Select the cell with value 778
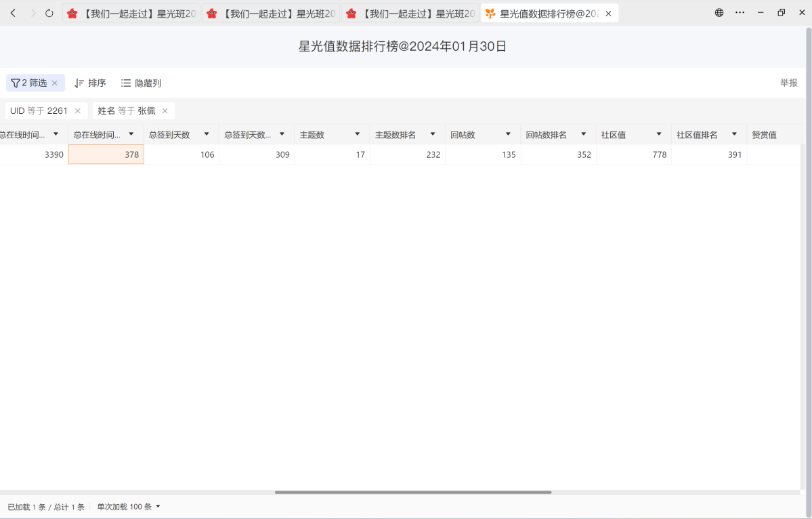The image size is (812, 519). pos(633,154)
